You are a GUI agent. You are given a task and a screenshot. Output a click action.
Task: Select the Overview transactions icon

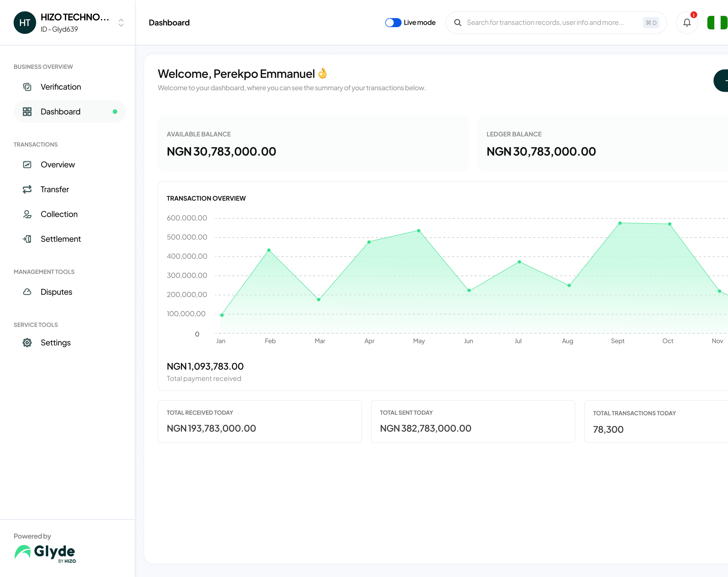[x=27, y=164]
